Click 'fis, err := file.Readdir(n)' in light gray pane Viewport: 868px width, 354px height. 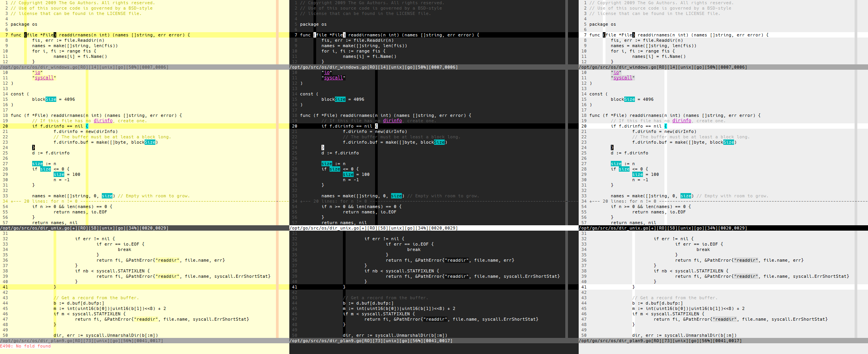click(x=647, y=40)
